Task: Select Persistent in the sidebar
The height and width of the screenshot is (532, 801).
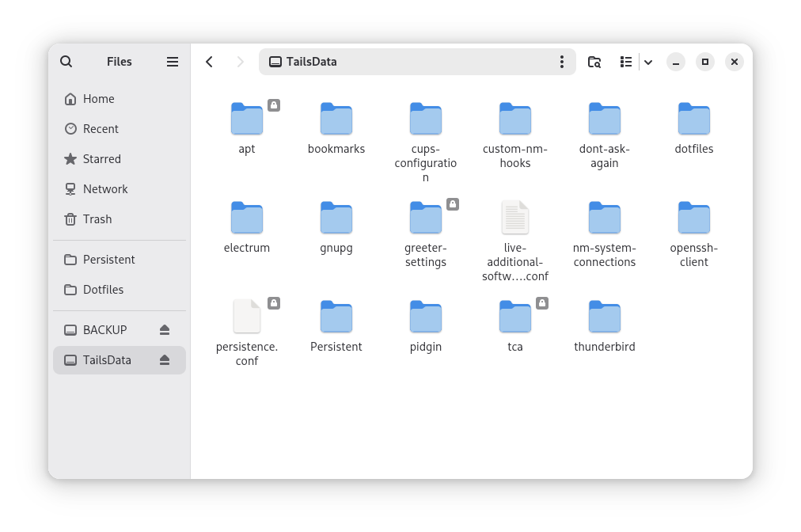Action: (108, 259)
